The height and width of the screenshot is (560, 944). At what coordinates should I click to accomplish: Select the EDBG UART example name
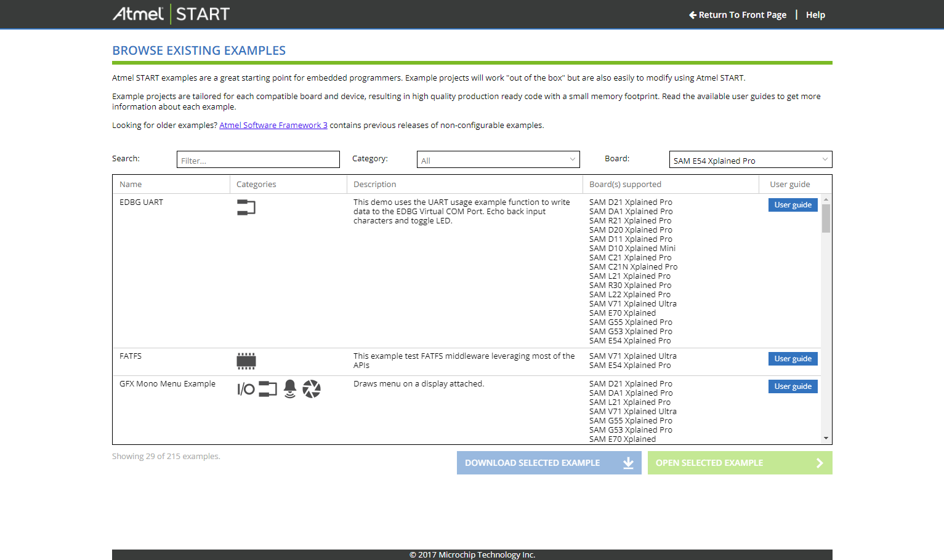point(141,202)
